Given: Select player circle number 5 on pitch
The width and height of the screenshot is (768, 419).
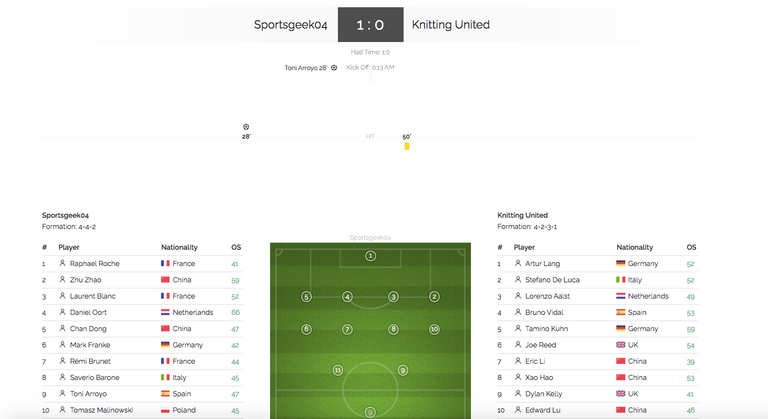Looking at the screenshot, I should (x=306, y=296).
